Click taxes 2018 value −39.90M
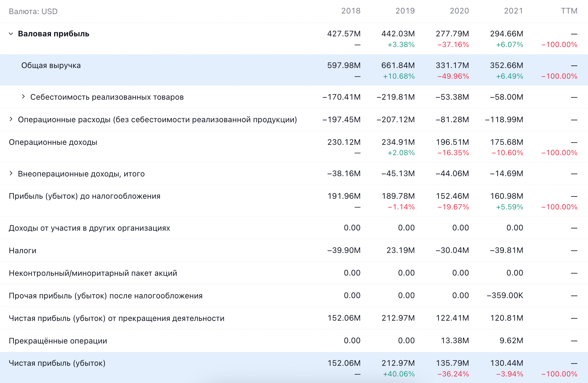Screen dimensions: 588x383 pyautogui.click(x=344, y=250)
